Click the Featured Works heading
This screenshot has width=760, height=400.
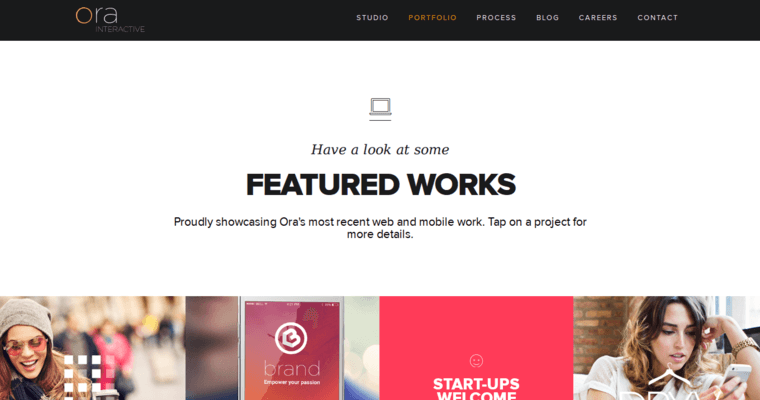tap(380, 185)
